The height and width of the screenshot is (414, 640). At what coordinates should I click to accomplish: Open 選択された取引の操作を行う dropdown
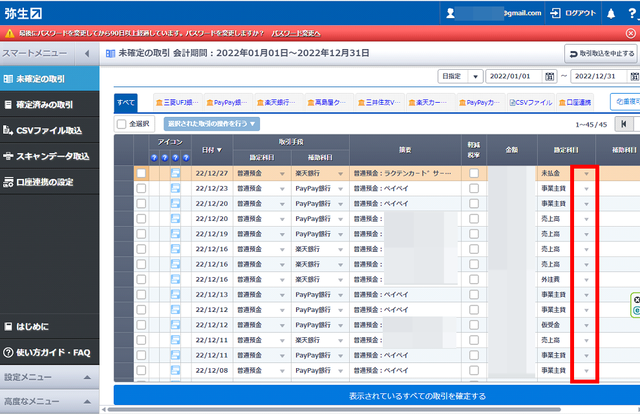point(211,124)
